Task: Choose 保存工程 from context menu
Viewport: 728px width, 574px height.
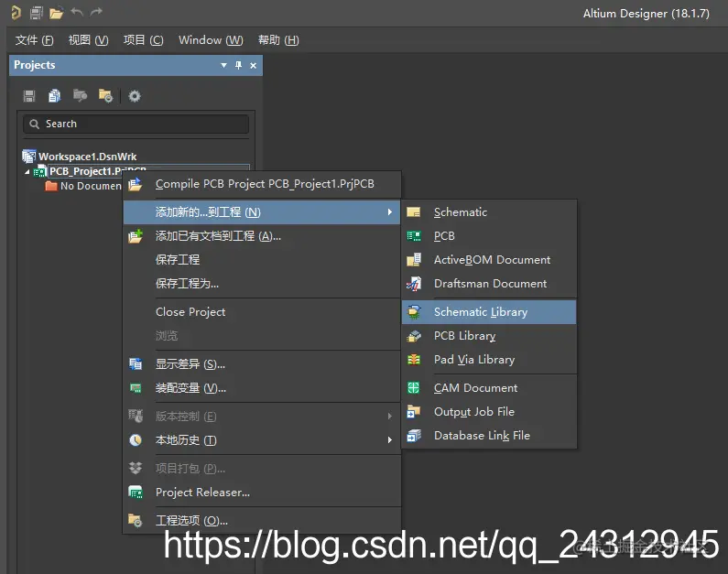Action: click(x=262, y=260)
